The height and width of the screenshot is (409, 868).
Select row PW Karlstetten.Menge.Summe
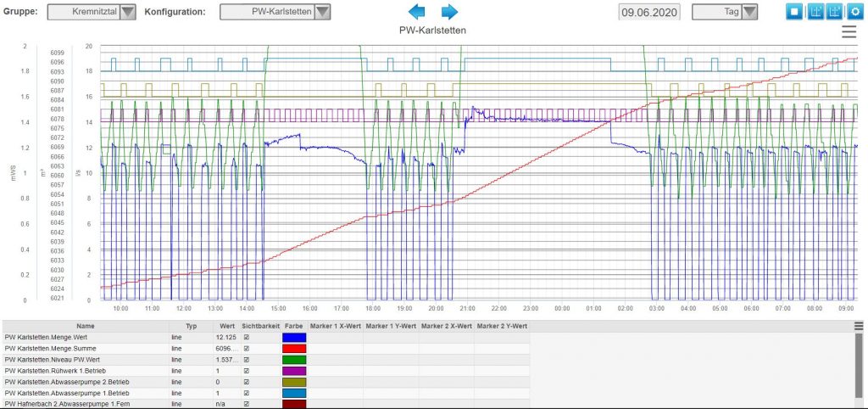coord(265,349)
